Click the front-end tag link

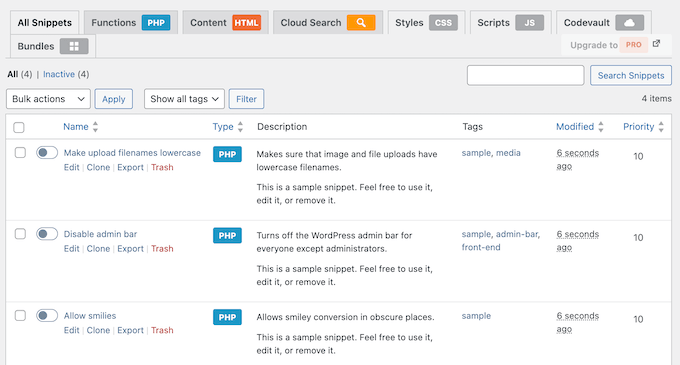pos(481,247)
